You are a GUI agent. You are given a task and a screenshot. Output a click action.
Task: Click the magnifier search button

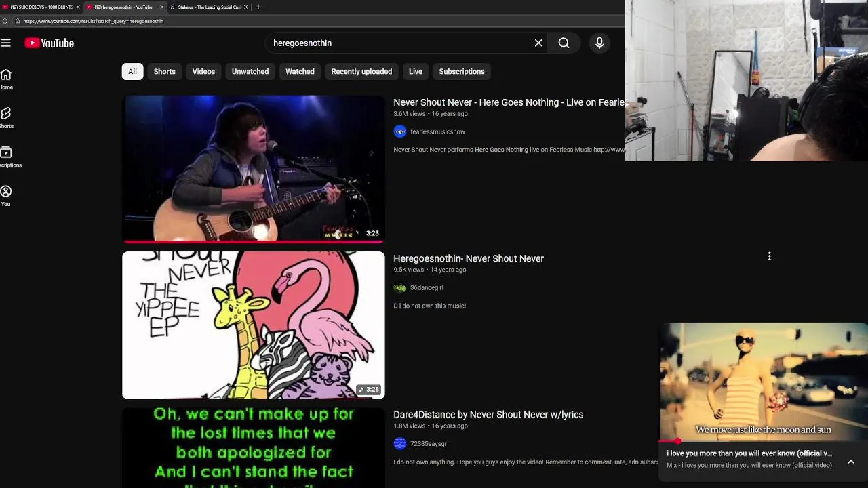564,43
